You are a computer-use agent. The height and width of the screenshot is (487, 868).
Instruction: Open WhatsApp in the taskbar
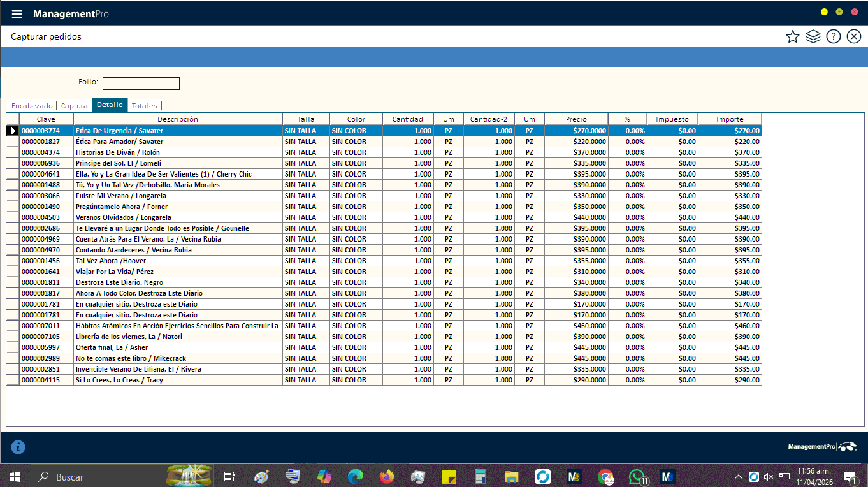point(637,477)
